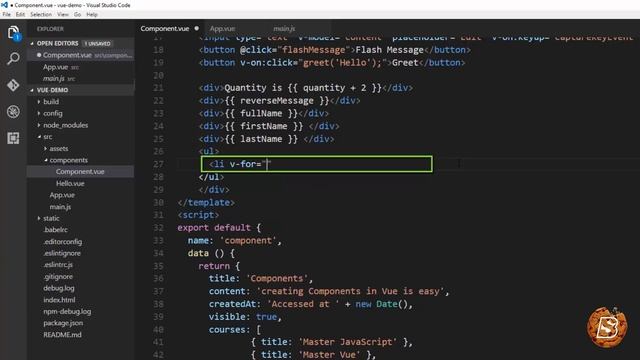
Task: Switch to the App.vue editor tab
Action: [x=222, y=29]
